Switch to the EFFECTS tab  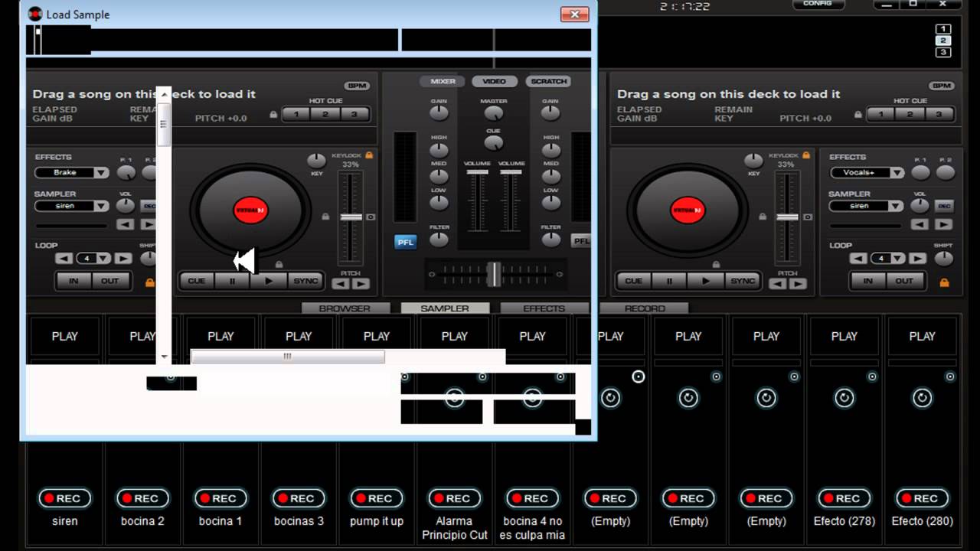coord(544,308)
